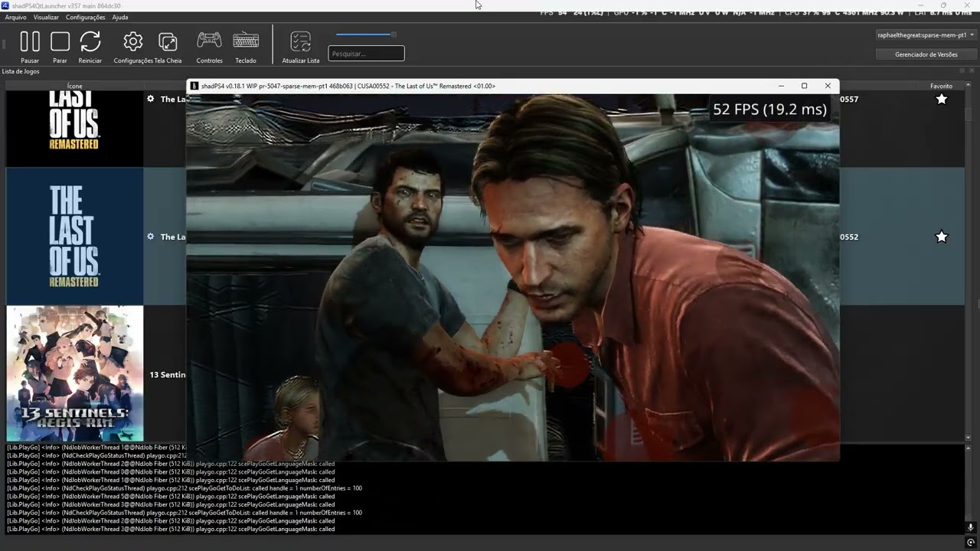Close the Lista de Jogos dock panel
Image resolution: width=980 pixels, height=551 pixels.
coord(973,70)
